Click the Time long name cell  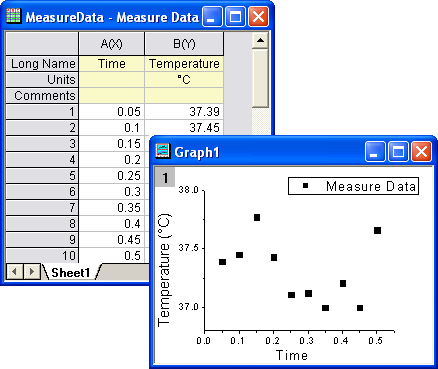[112, 64]
